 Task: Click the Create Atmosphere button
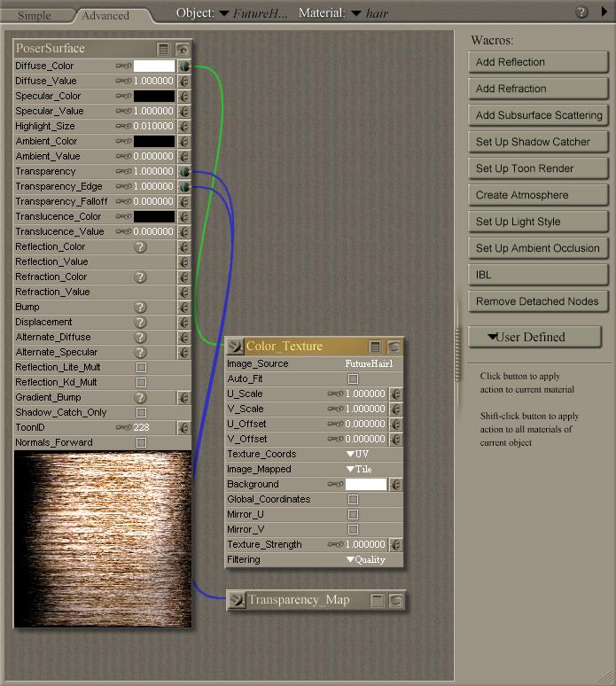pos(538,195)
